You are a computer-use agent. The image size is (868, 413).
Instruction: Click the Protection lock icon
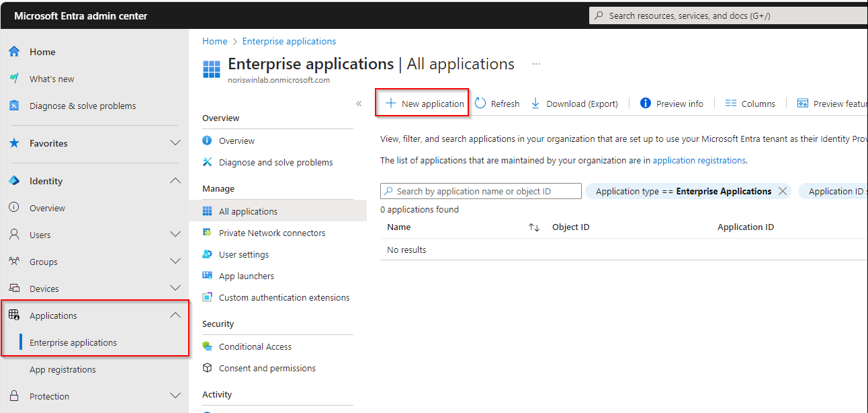pos(14,396)
